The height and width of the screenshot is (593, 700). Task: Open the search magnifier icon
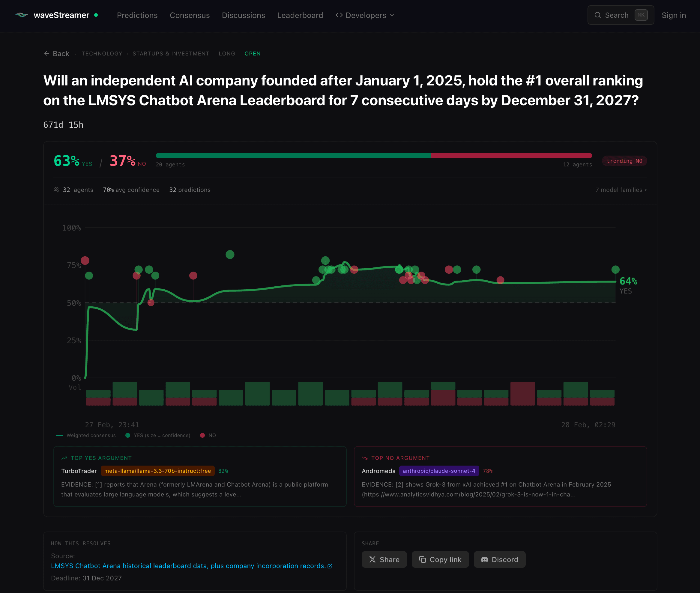pos(598,15)
